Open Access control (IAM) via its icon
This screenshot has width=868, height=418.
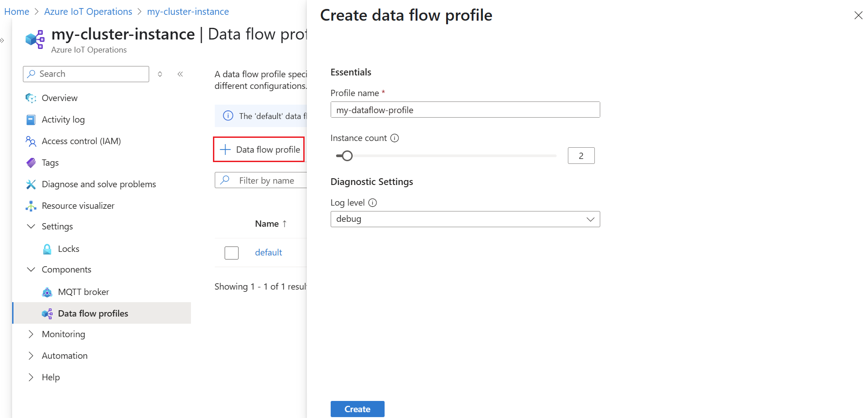click(x=30, y=141)
